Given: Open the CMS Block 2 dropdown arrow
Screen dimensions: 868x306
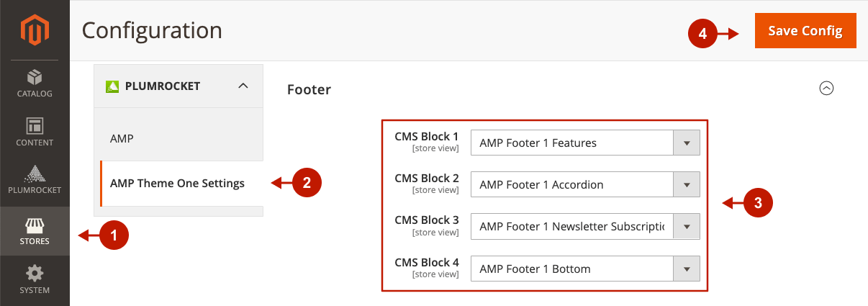Looking at the screenshot, I should [687, 184].
